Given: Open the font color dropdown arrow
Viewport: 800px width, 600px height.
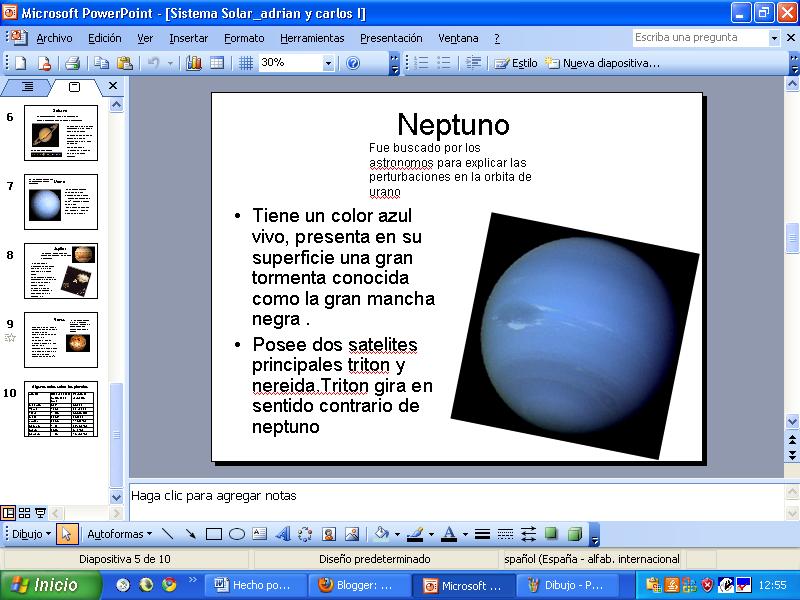Looking at the screenshot, I should pos(465,534).
